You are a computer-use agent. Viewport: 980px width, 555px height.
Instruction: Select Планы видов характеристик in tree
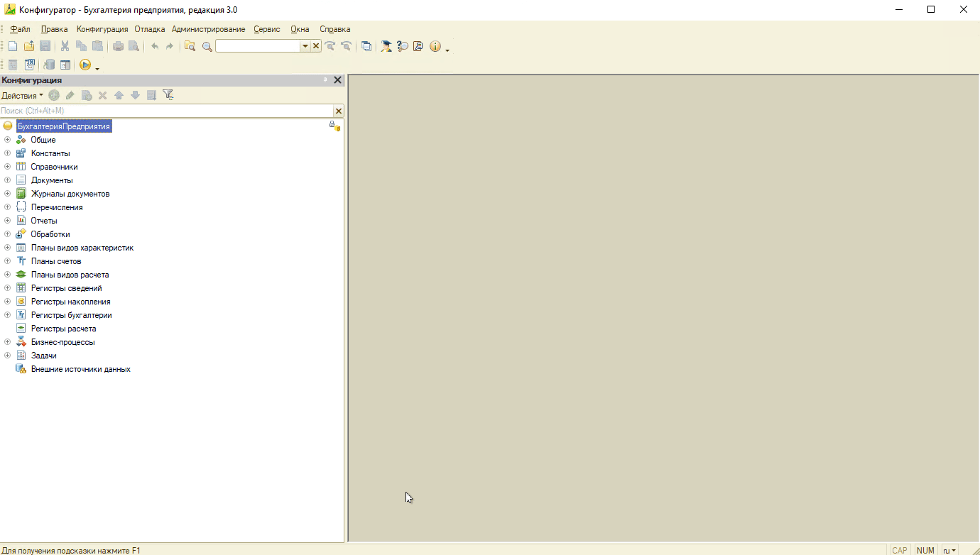pyautogui.click(x=82, y=248)
